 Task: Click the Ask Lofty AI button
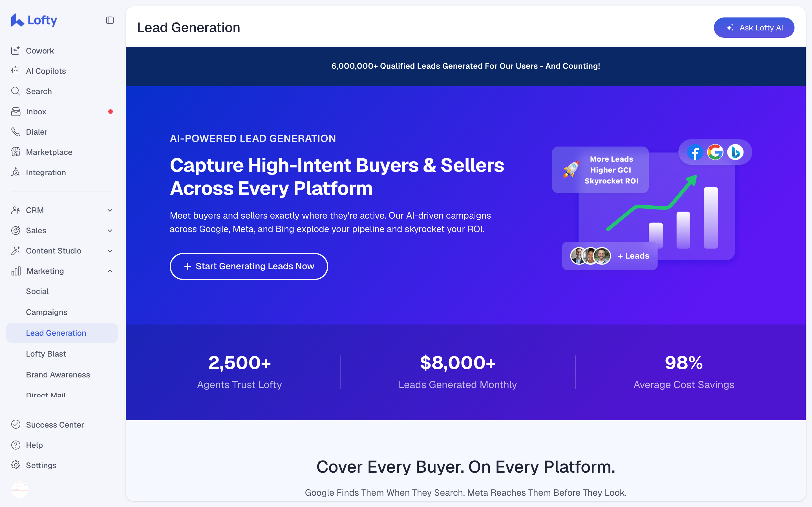754,28
